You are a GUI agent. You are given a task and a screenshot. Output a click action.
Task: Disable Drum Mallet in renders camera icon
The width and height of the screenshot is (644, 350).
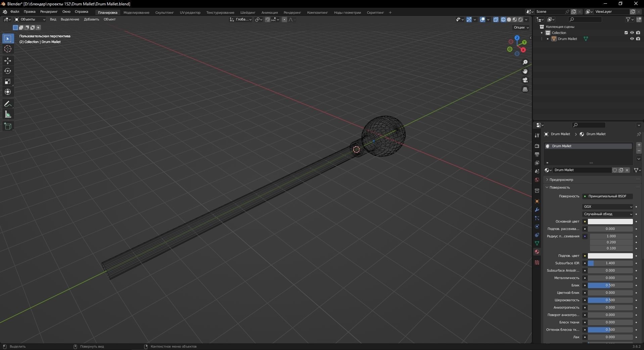[x=638, y=39]
